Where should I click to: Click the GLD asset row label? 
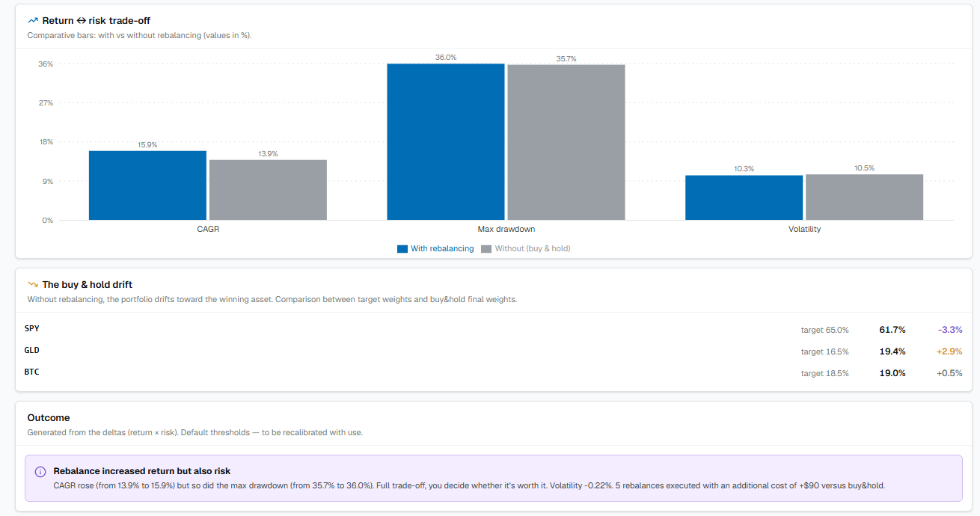(32, 350)
